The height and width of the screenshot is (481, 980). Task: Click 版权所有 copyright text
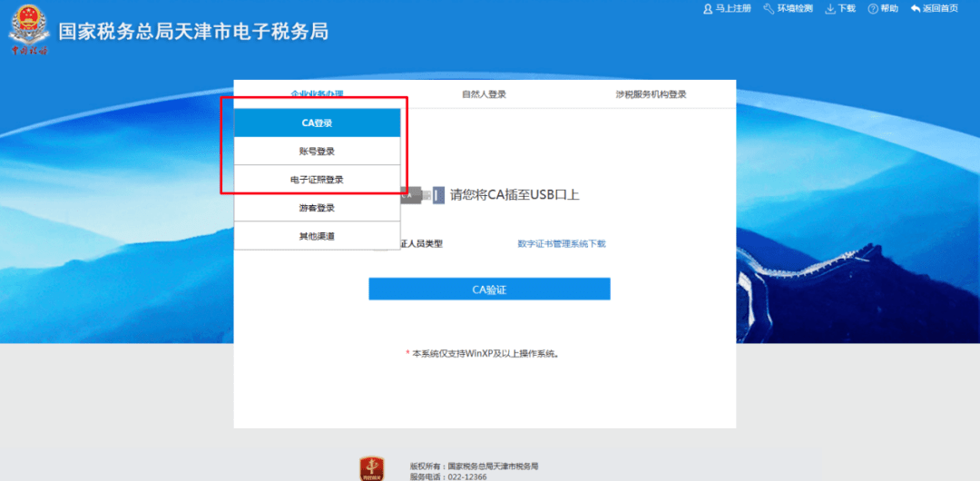pos(474,466)
